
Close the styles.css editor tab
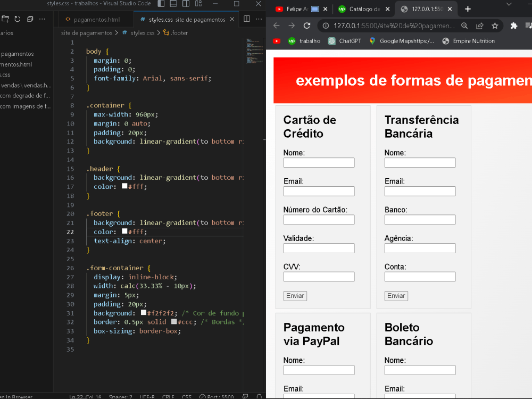point(232,19)
